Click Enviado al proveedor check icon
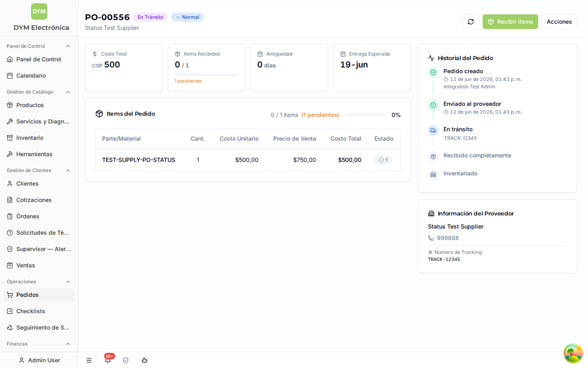Image resolution: width=588 pixels, height=368 pixels. 433,105
